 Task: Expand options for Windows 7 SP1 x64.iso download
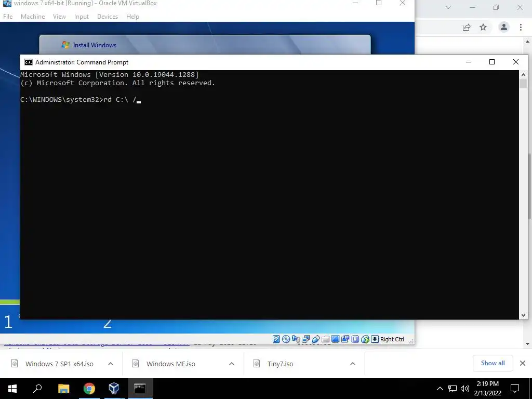click(x=111, y=364)
